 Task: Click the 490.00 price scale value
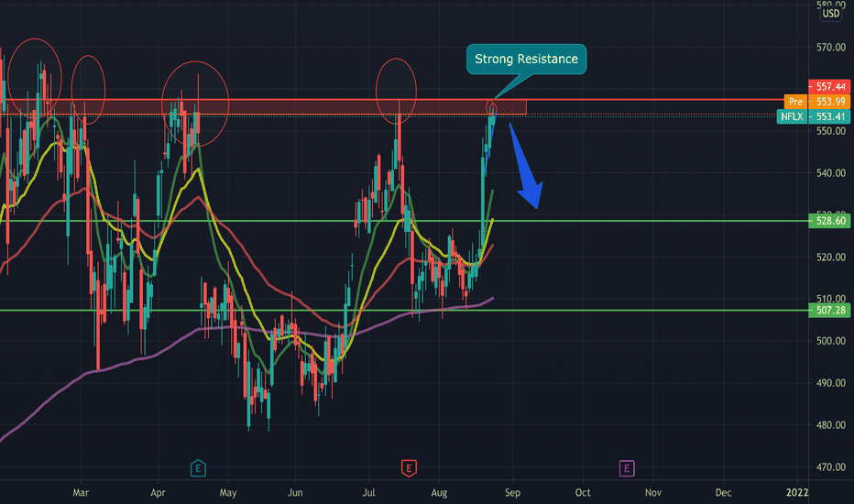[x=831, y=383]
